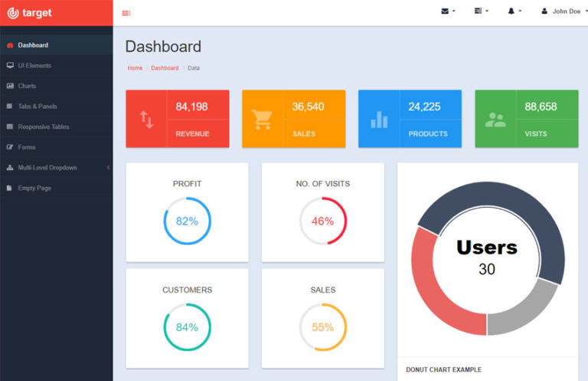
Task: Click the target logo icon
Action: coord(12,12)
